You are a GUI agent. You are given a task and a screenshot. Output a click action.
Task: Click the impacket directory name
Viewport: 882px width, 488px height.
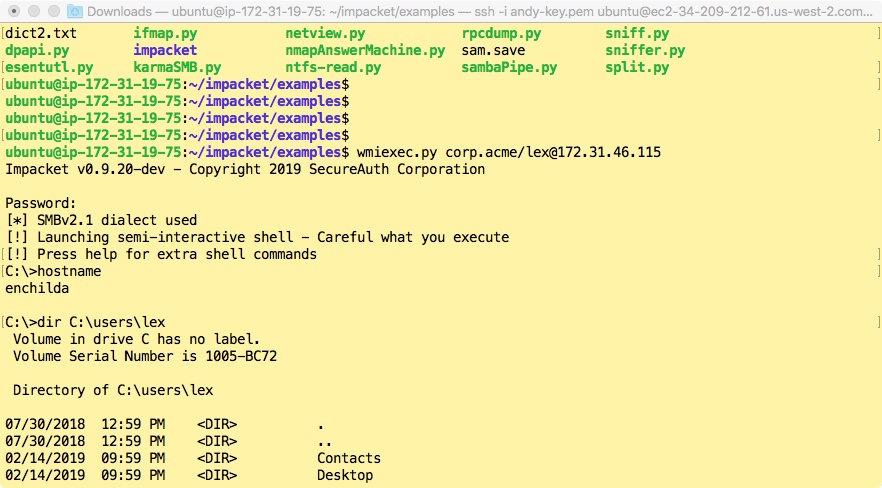[165, 50]
